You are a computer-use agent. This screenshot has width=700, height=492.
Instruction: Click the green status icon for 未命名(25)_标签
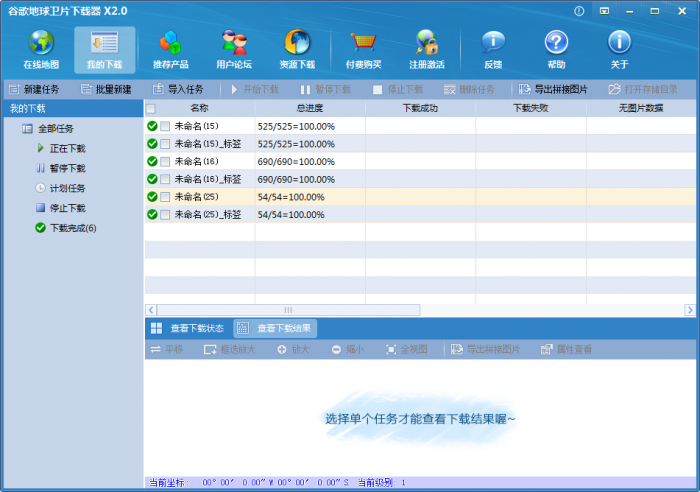click(152, 214)
